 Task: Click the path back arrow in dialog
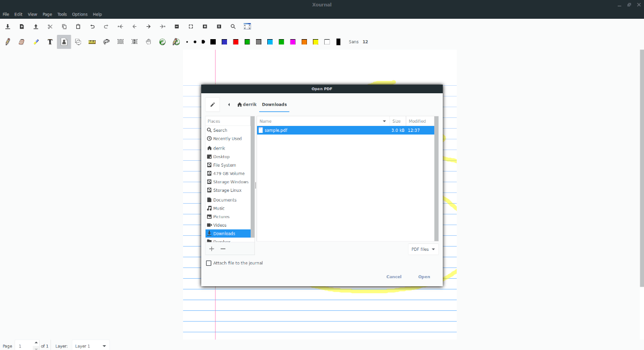[229, 105]
